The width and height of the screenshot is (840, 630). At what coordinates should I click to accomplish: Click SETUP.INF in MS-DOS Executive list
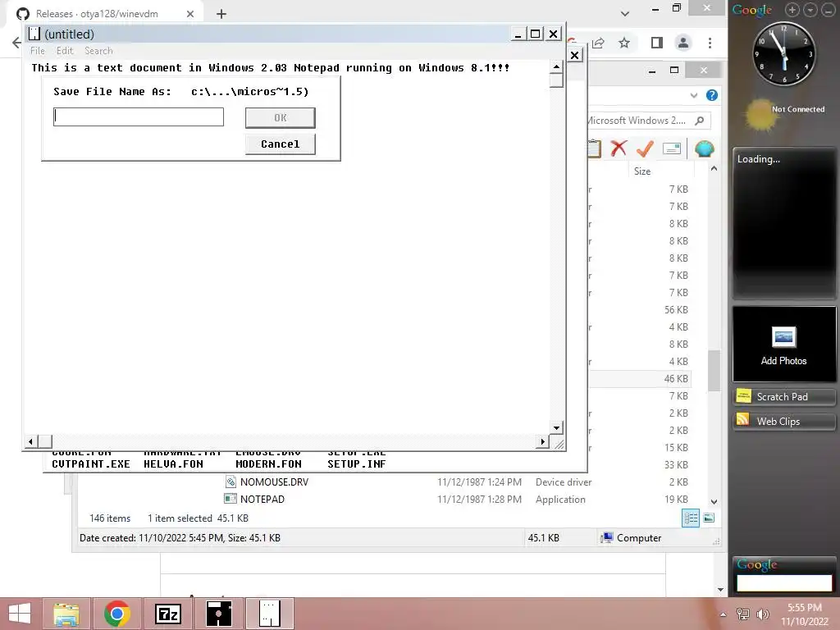click(x=356, y=464)
